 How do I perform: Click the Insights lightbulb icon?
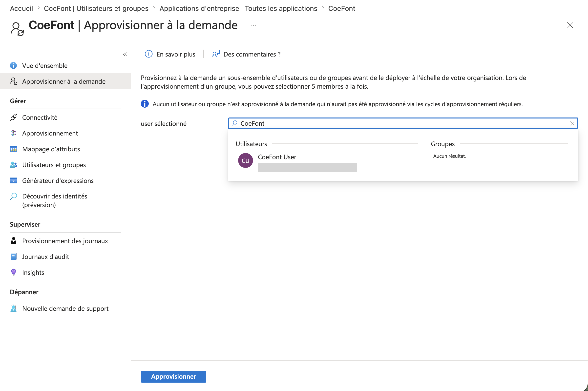(x=14, y=272)
